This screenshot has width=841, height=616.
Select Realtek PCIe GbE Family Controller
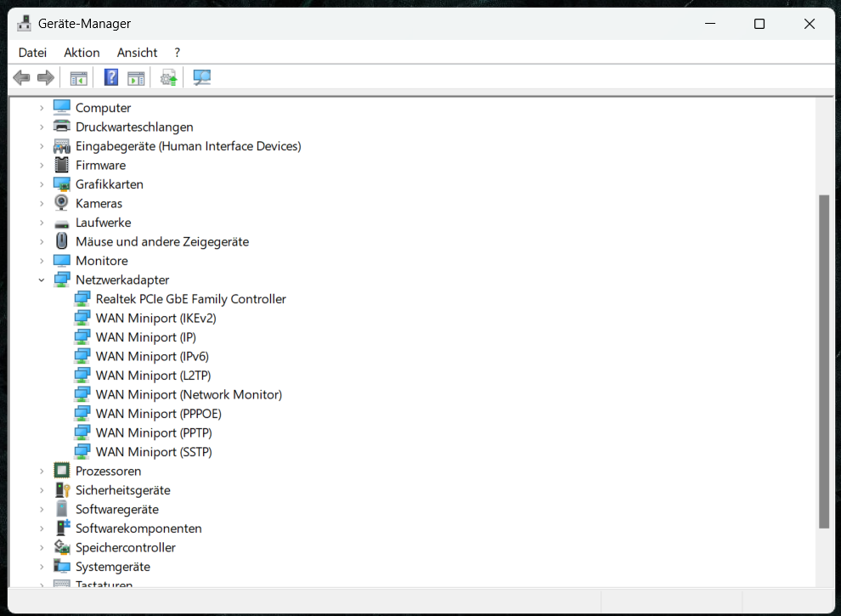(191, 299)
